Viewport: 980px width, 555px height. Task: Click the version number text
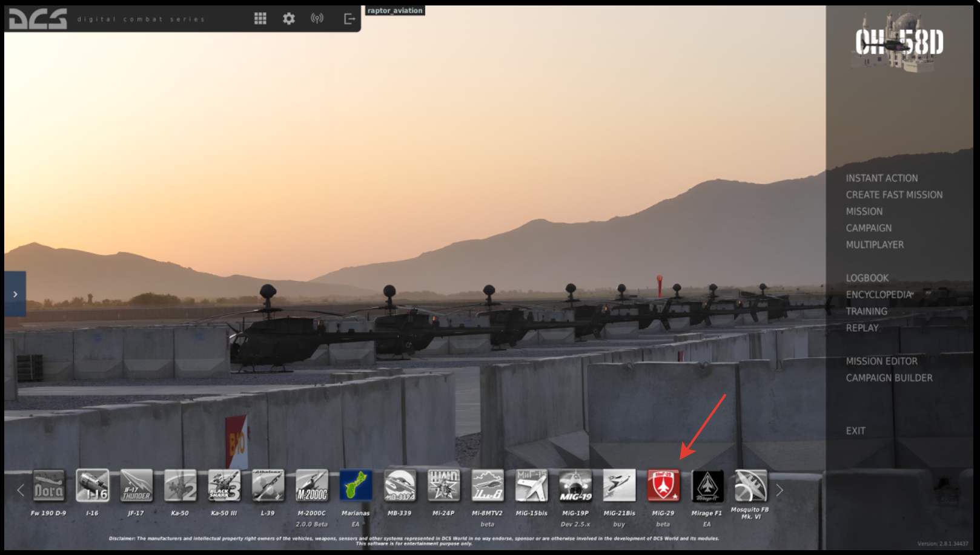coord(942,544)
